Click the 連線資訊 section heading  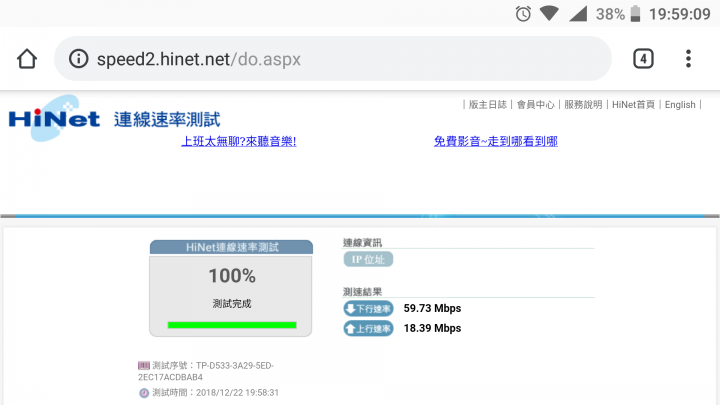click(x=362, y=242)
